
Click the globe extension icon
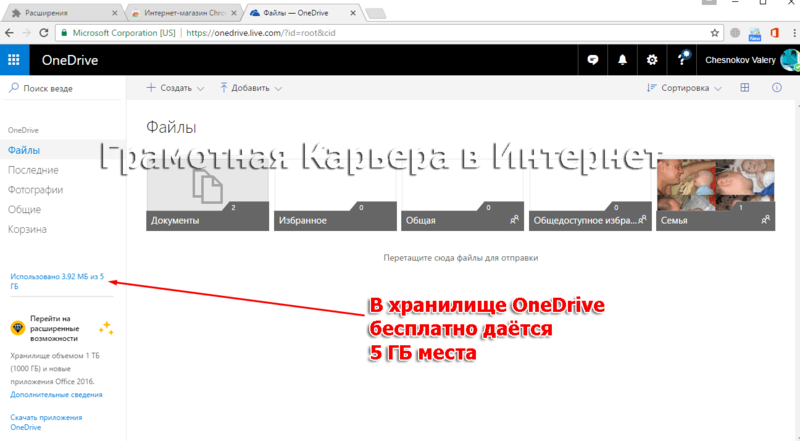click(x=735, y=33)
